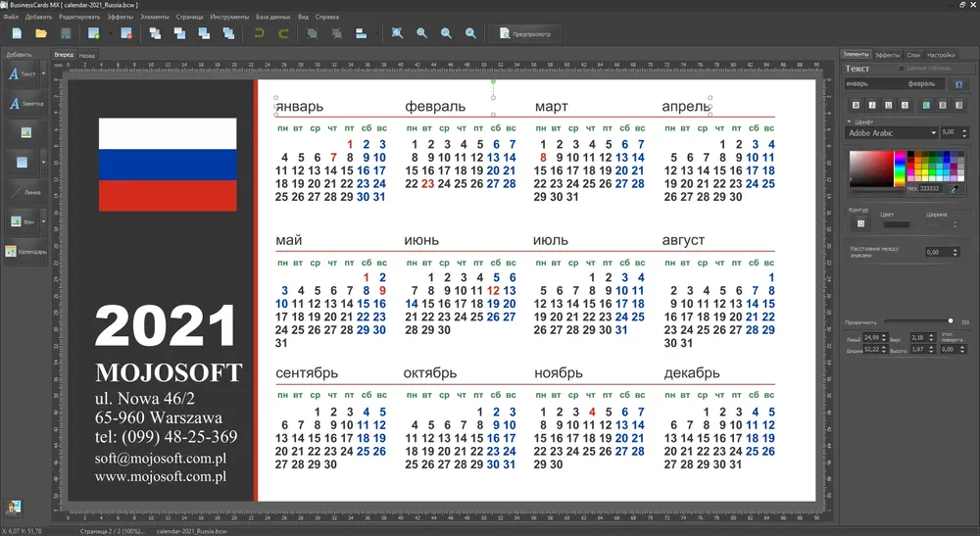This screenshot has width=980, height=536.
Task: Click the text content field showing январь
Action: point(897,83)
